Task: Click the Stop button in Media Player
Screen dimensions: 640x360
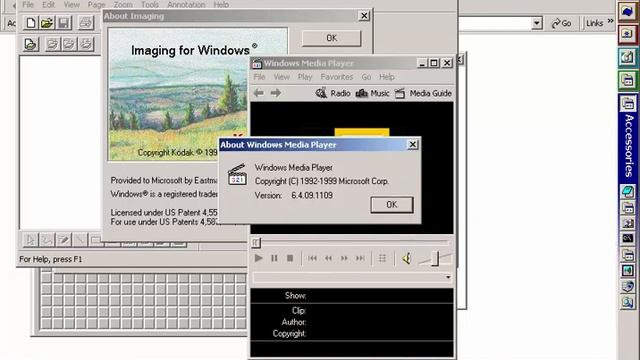Action: [x=290, y=258]
